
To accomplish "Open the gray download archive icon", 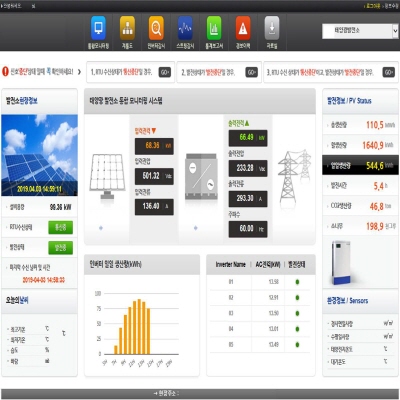I will coord(272,28).
